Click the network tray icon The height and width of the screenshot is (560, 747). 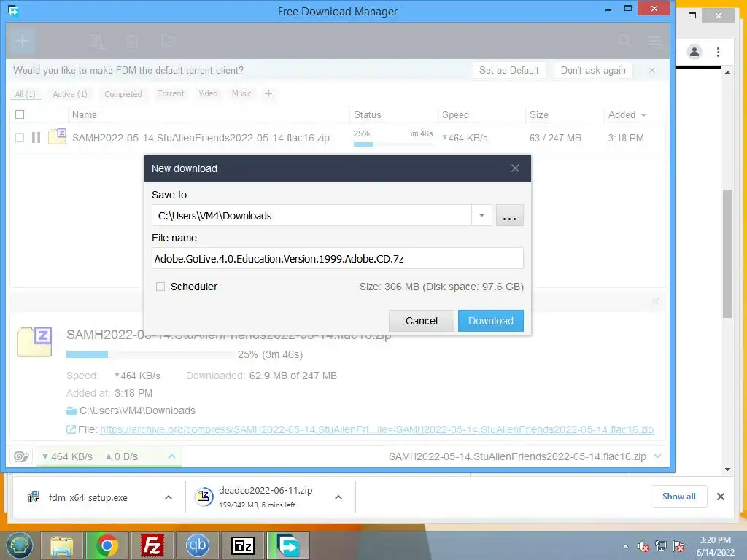[661, 546]
